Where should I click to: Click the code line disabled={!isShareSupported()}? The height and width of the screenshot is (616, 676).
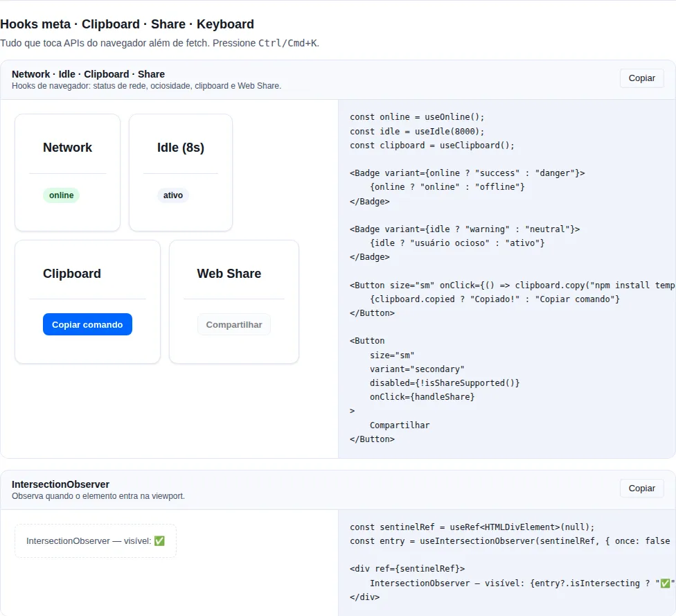(445, 383)
